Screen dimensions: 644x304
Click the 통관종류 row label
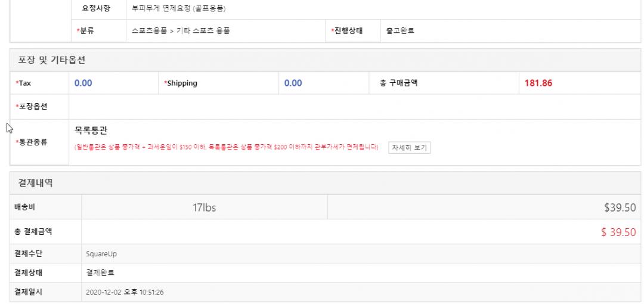[33, 141]
